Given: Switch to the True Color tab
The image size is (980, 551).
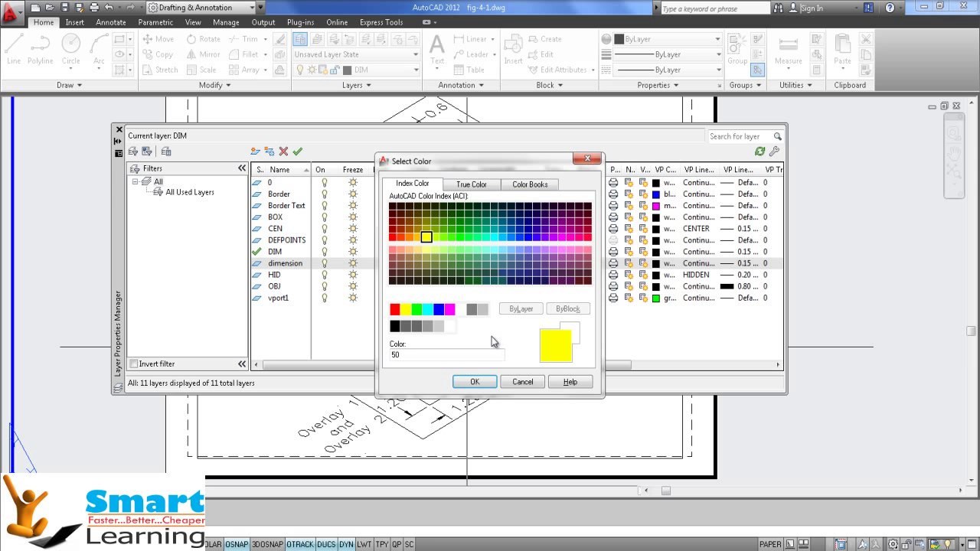Looking at the screenshot, I should (472, 184).
